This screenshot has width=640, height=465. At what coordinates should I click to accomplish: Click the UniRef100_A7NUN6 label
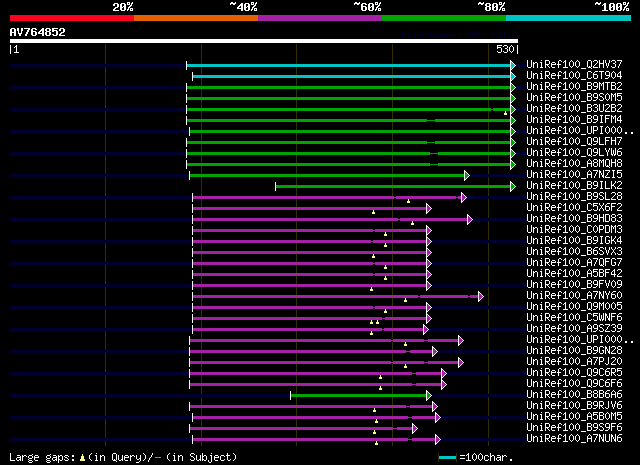click(574, 439)
